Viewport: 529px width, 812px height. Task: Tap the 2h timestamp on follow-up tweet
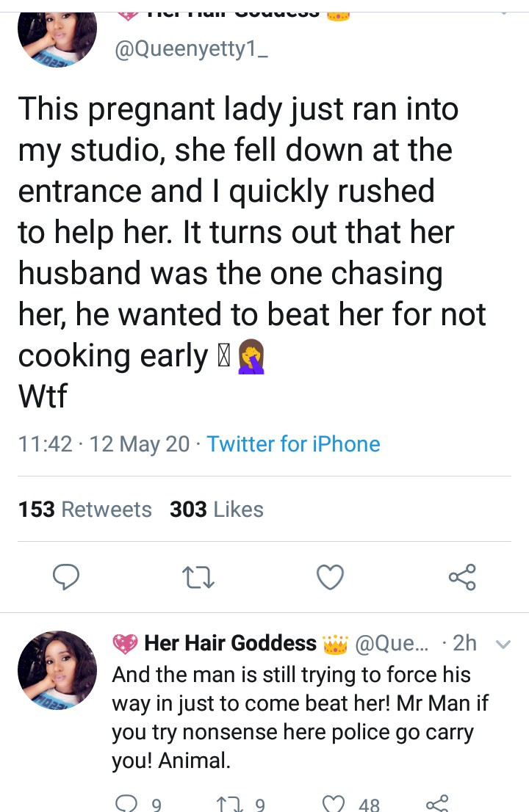464,644
